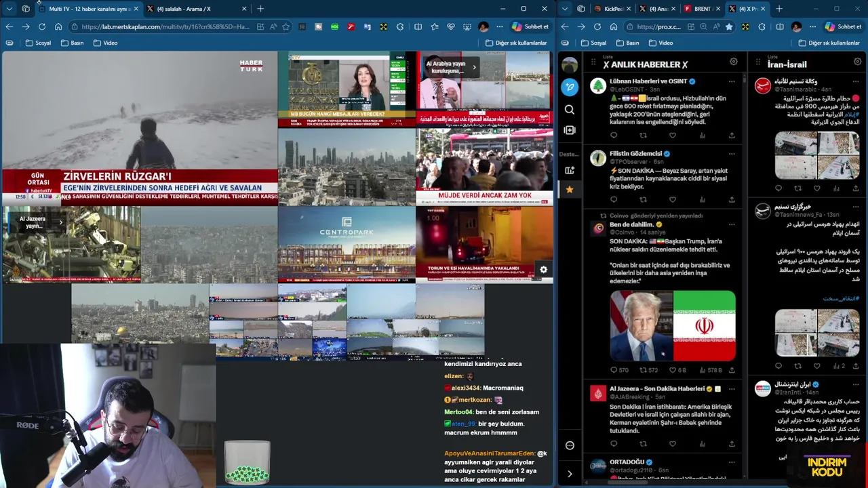Expand tab search dropdown in left window
868x488 pixels.
pos(9,9)
